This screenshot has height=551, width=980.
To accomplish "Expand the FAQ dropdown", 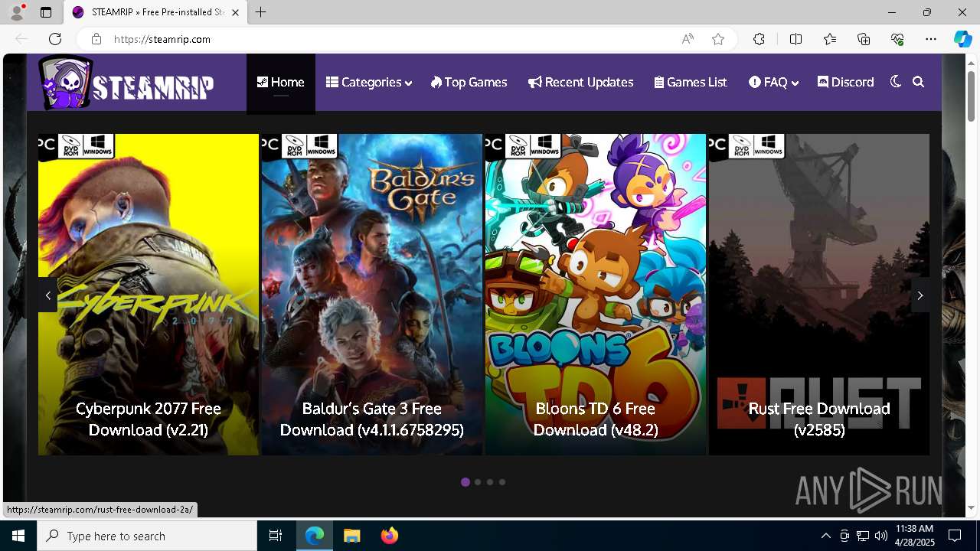I will 773,83.
